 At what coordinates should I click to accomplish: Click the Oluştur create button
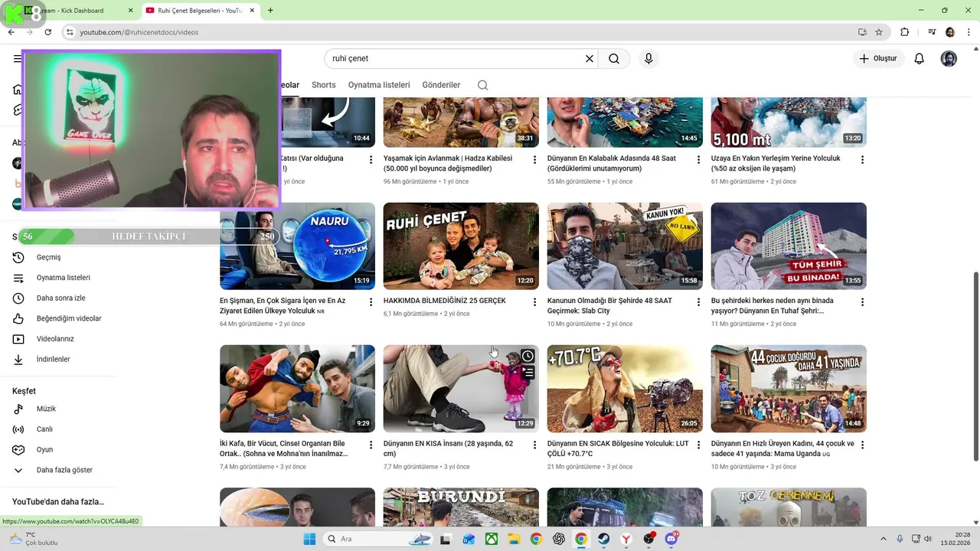tap(878, 59)
